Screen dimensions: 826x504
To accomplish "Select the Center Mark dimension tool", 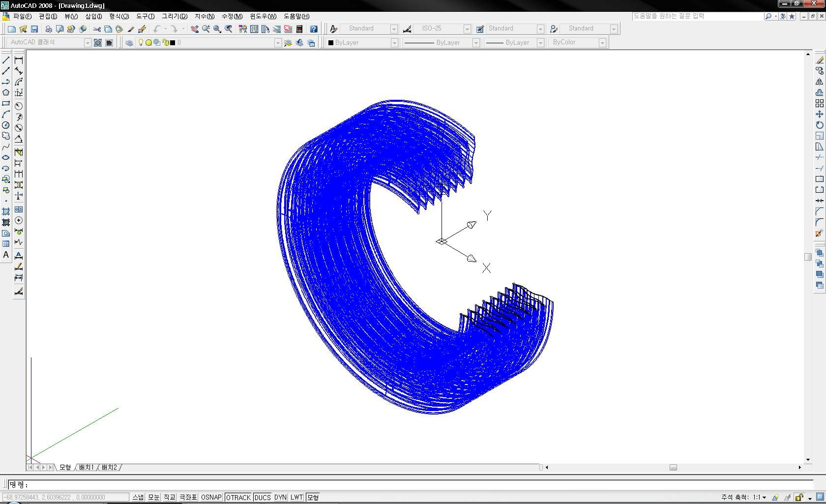I will [x=19, y=221].
